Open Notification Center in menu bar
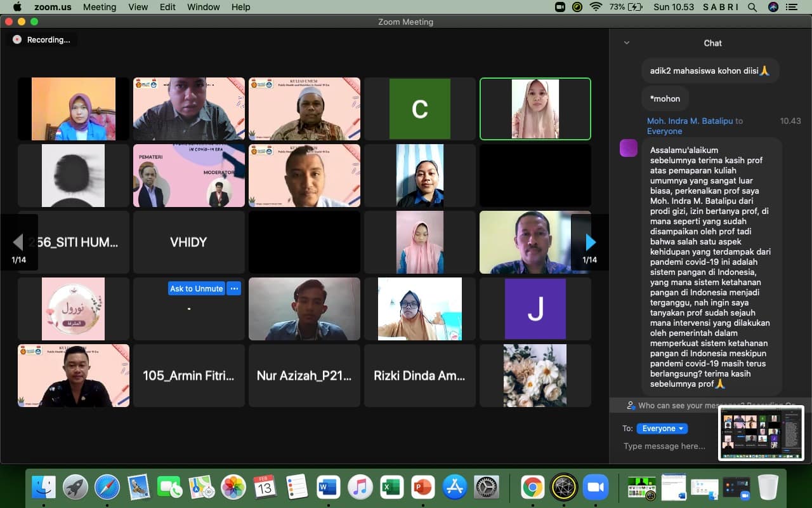 point(792,7)
